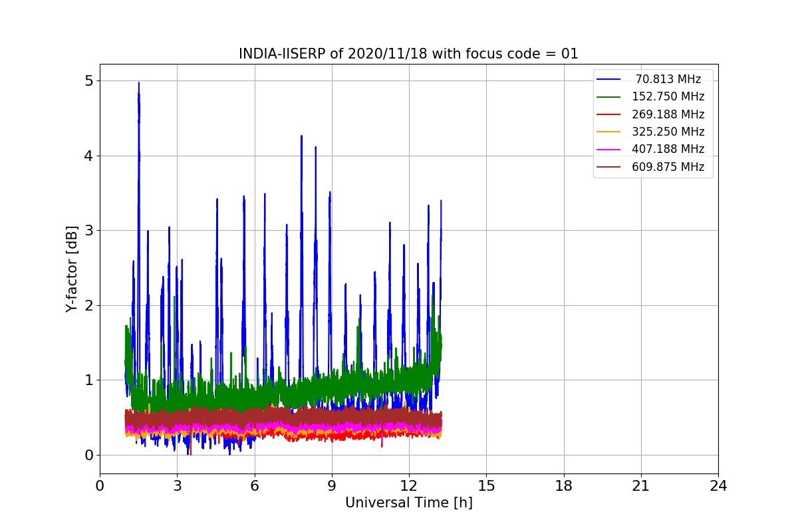Click x-axis tick label '15'

(486, 486)
